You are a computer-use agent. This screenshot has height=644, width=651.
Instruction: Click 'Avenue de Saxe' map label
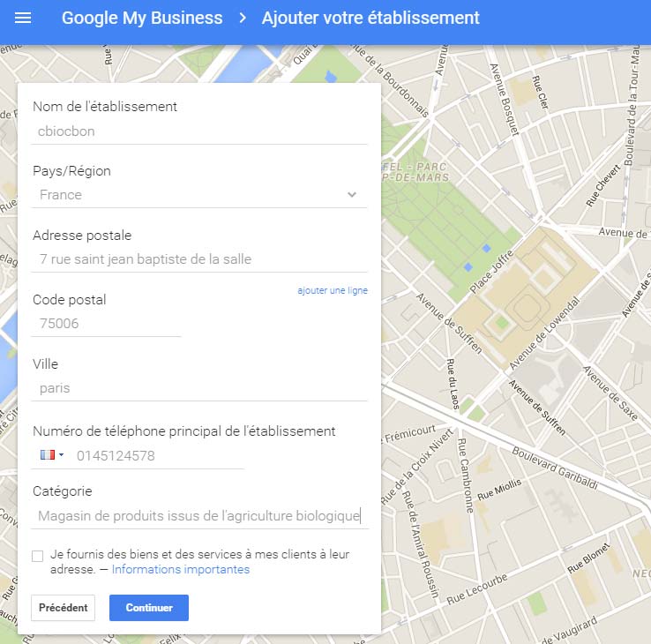pyautogui.click(x=610, y=393)
